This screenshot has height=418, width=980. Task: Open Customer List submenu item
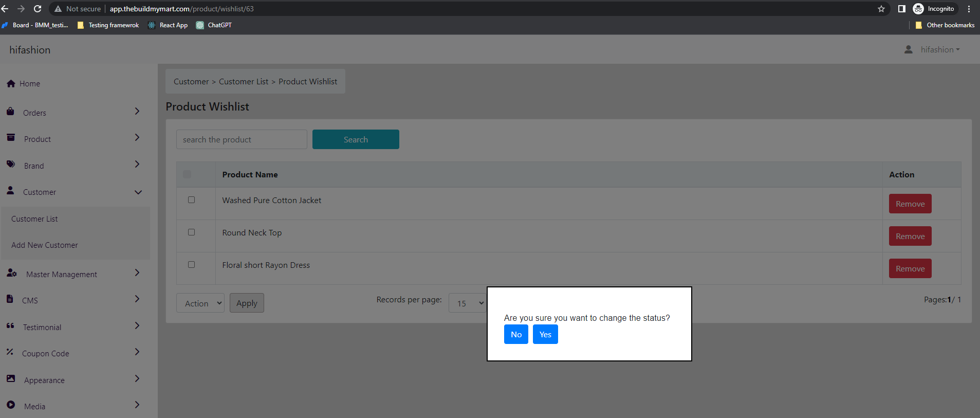[34, 219]
